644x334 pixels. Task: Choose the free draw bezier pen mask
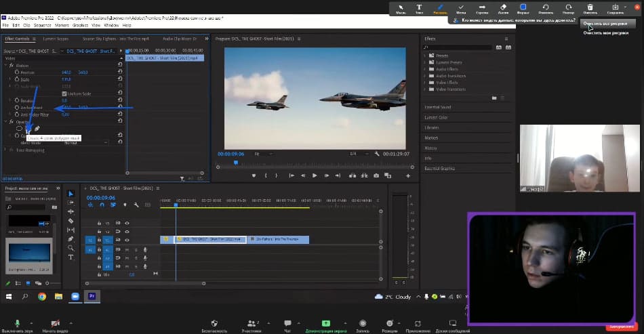37,129
